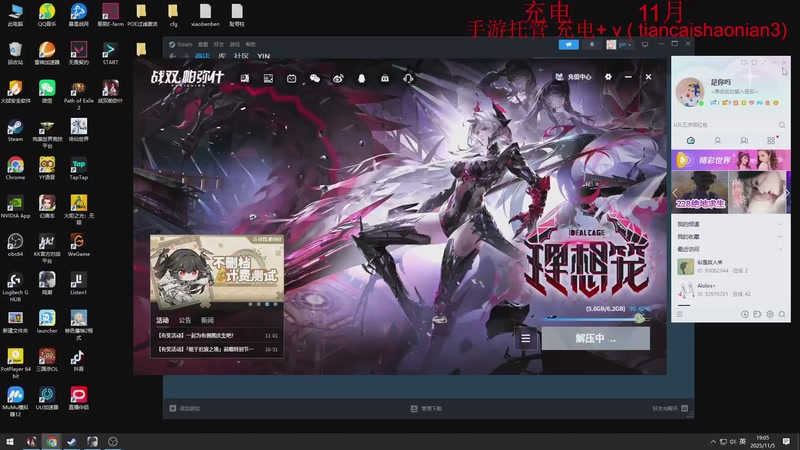Open the channel with ID 93062344
This screenshot has height=450, width=800.
pyautogui.click(x=731, y=266)
